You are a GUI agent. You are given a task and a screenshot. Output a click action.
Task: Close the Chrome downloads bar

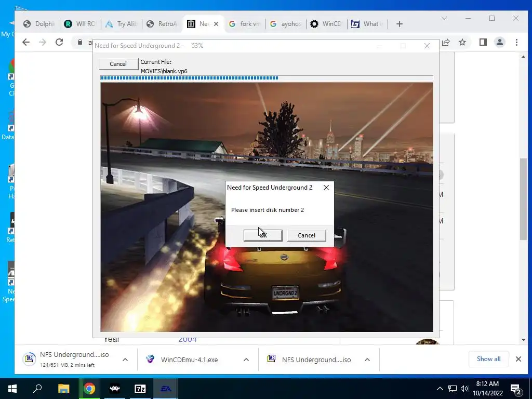[518, 359]
